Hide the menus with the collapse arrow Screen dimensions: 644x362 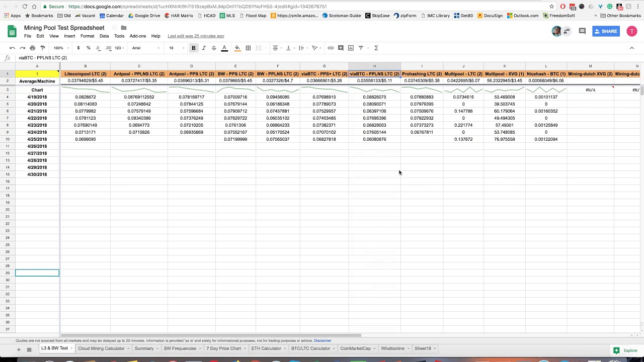632,48
